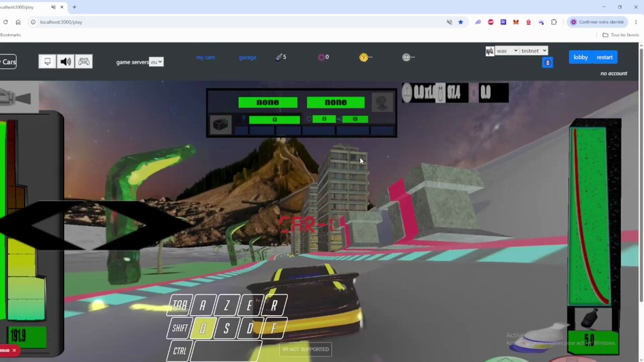This screenshot has height=362, width=644.
Task: Open the browser Extensions puzzle icon
Action: point(554,22)
